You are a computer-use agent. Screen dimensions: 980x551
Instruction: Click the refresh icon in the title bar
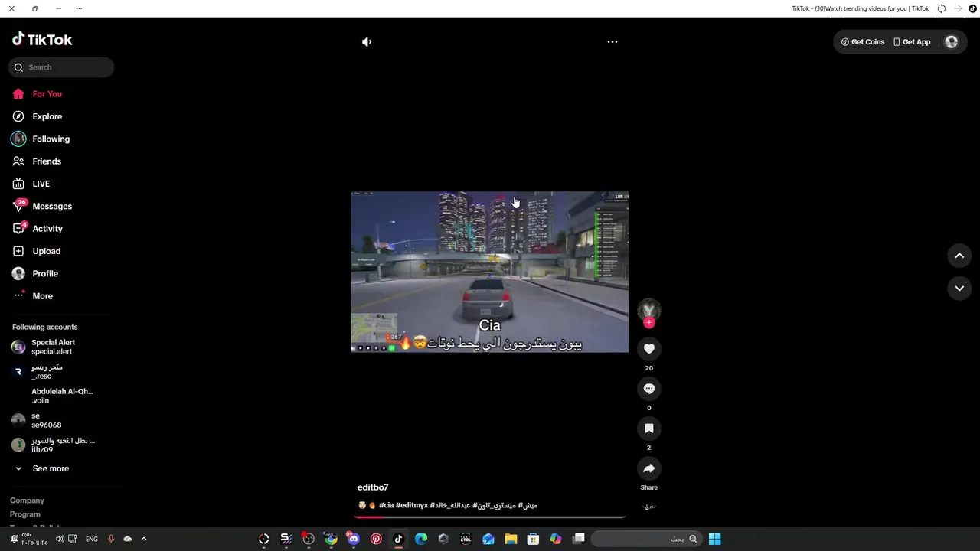pos(942,8)
